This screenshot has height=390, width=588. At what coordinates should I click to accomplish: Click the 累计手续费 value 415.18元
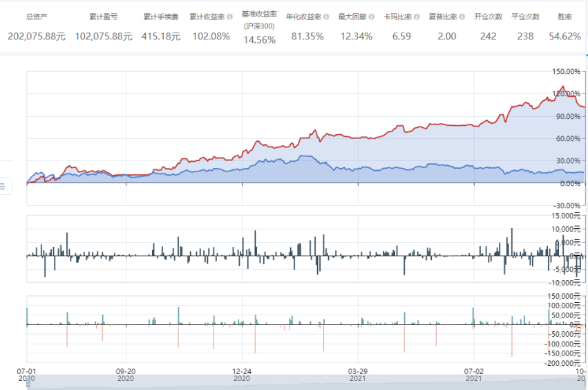161,37
